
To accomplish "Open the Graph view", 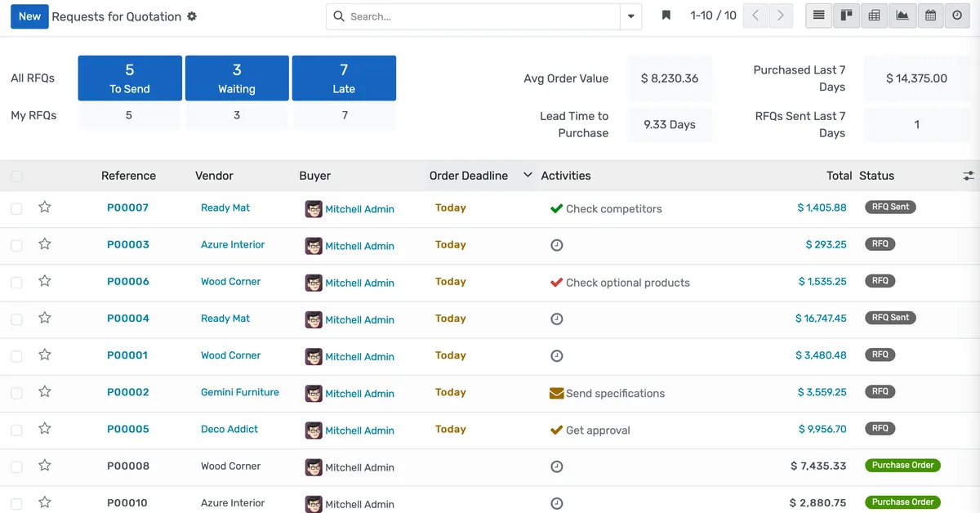I will pyautogui.click(x=902, y=16).
